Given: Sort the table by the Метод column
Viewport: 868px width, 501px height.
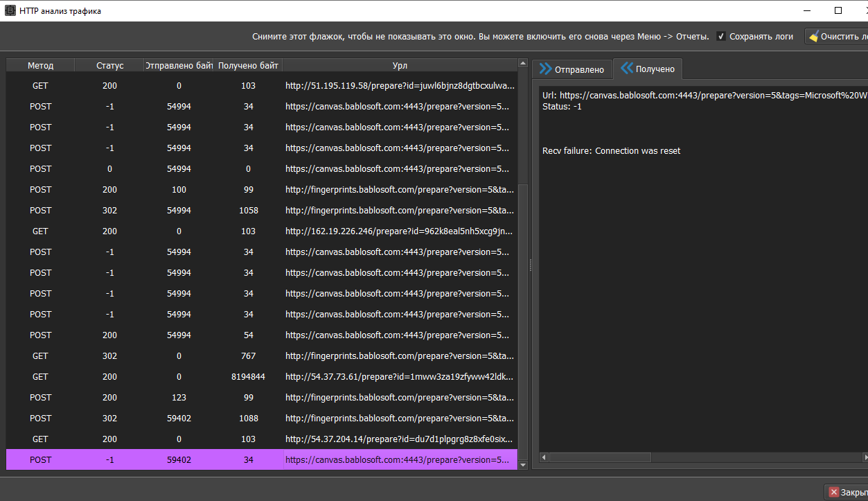Looking at the screenshot, I should coord(40,64).
